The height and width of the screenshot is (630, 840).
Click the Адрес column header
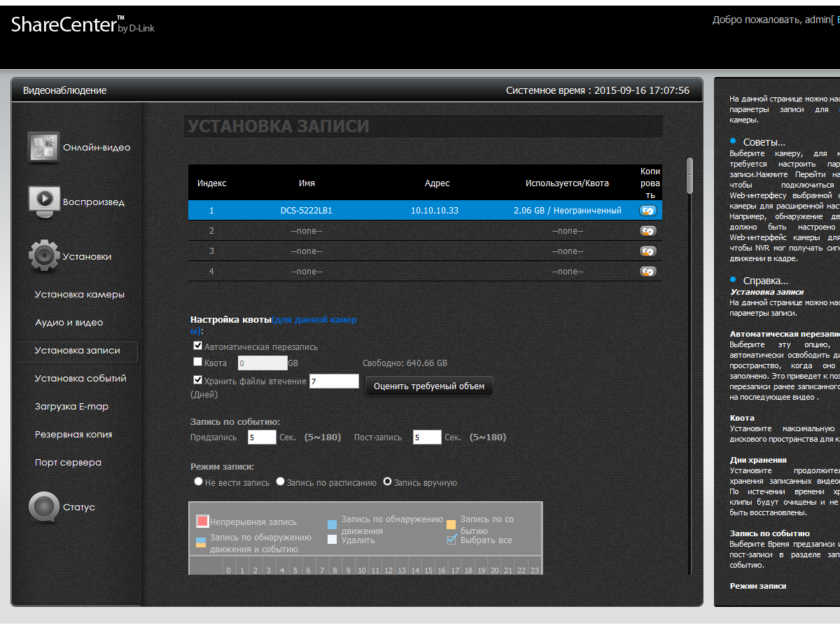pyautogui.click(x=437, y=183)
